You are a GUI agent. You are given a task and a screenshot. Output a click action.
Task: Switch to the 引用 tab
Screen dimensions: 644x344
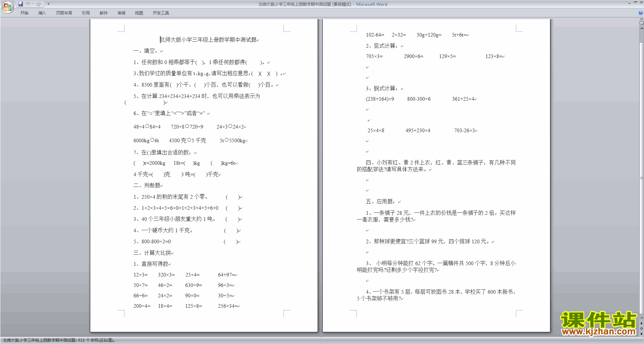tap(86, 13)
